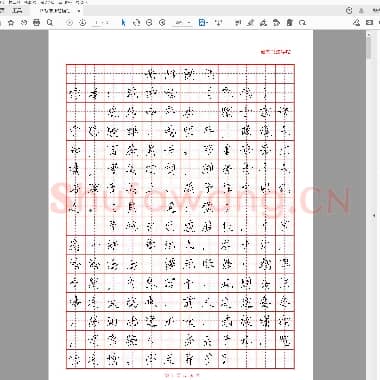Select the highlighter pen tool
Viewport: 380px width, 380px height.
(x=251, y=23)
